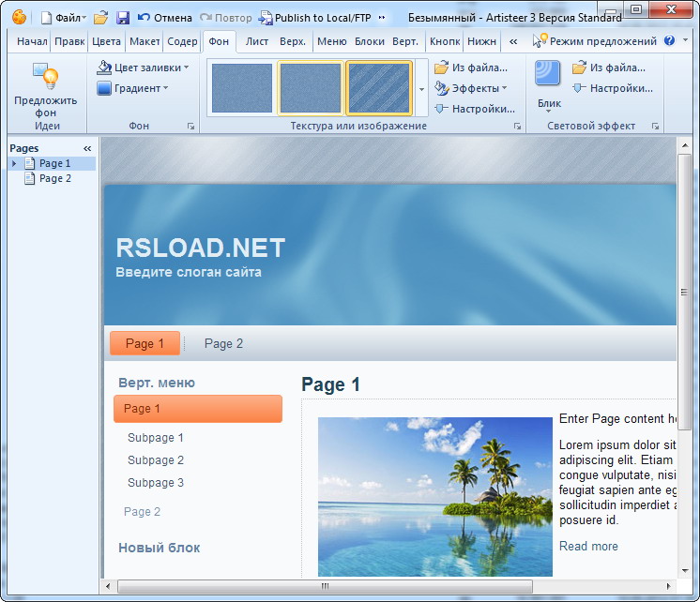Image resolution: width=700 pixels, height=602 pixels.
Task: Open Световой эффект Настройки... button
Action: pos(613,88)
